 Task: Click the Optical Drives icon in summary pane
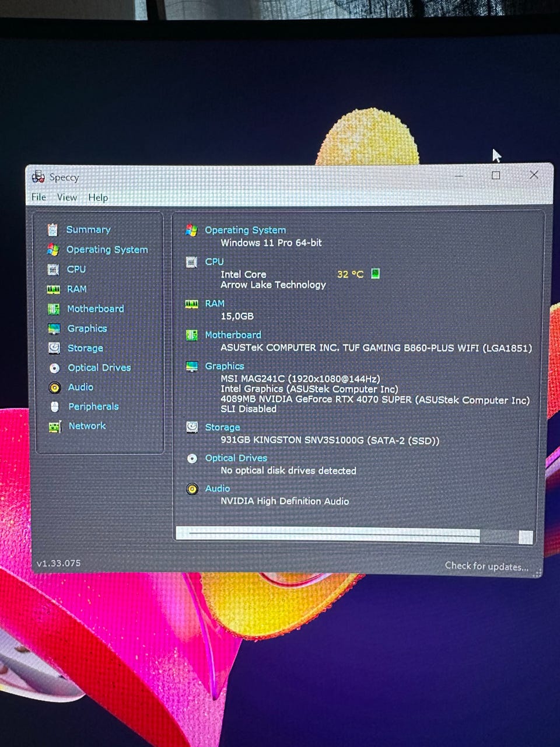(x=192, y=459)
